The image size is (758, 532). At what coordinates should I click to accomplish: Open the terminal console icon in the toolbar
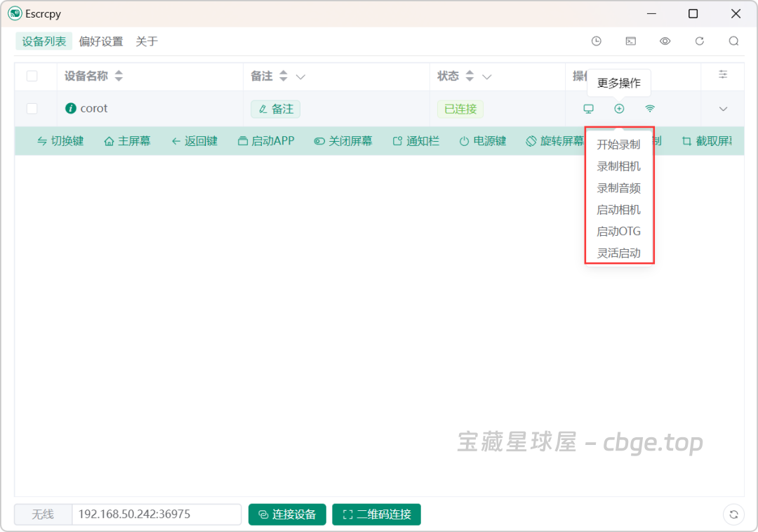pyautogui.click(x=630, y=41)
